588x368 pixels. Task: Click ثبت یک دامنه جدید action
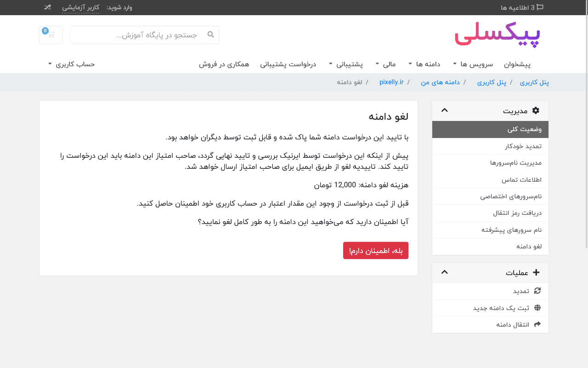(490, 308)
